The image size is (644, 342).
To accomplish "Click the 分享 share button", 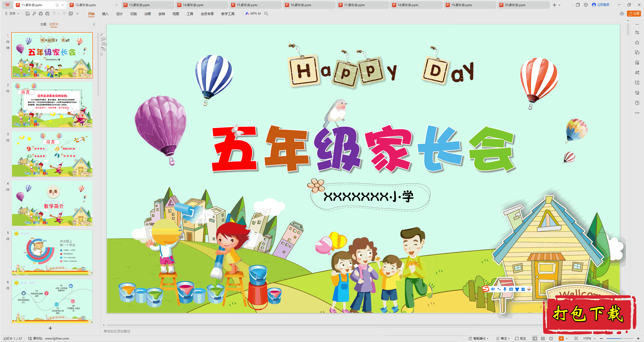I will (x=634, y=14).
